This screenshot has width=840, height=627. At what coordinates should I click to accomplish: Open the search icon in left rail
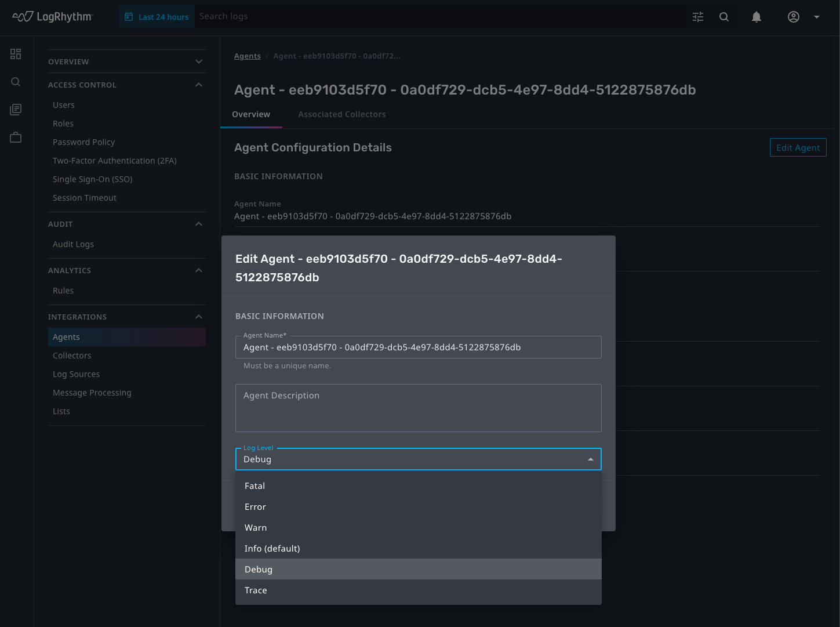click(x=16, y=82)
